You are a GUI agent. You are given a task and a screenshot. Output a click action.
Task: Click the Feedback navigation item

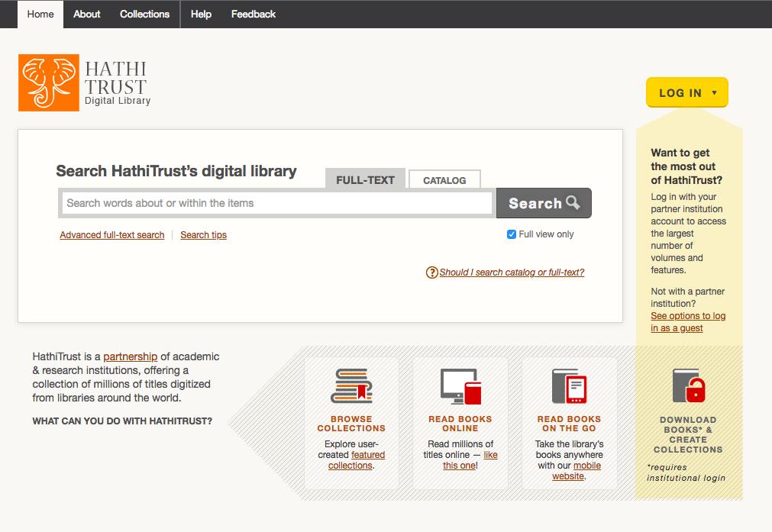tap(254, 14)
